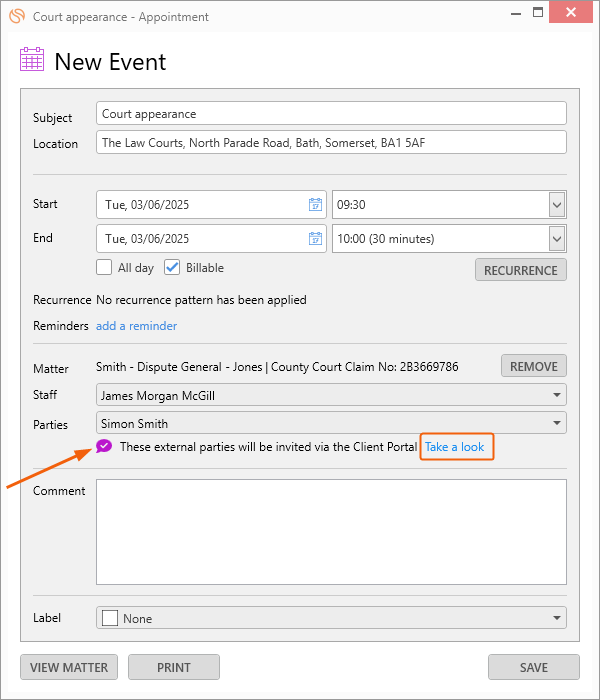Open the Staff dropdown showing James Morgan McGill

pyautogui.click(x=331, y=395)
